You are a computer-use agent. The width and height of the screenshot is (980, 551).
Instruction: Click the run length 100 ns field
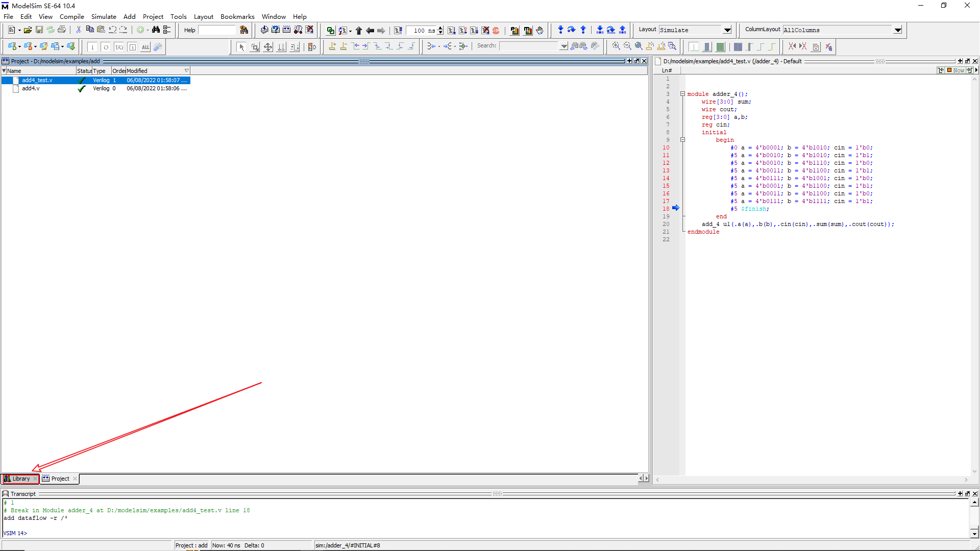pyautogui.click(x=422, y=31)
